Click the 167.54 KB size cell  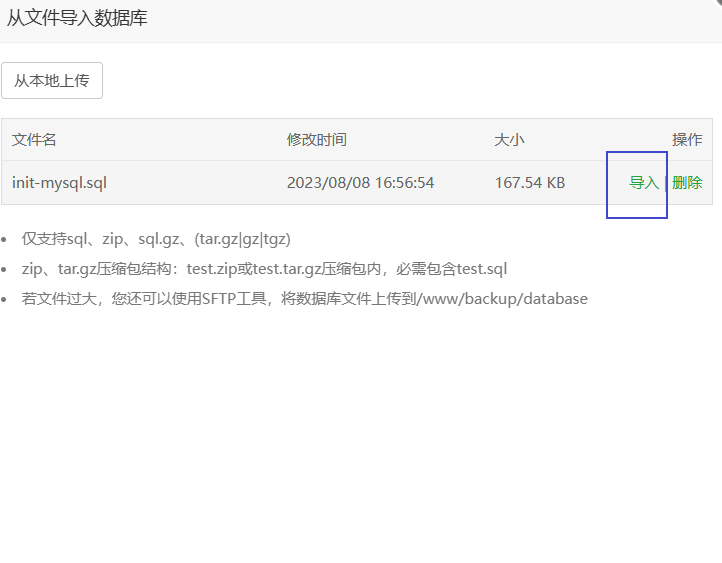point(529,183)
